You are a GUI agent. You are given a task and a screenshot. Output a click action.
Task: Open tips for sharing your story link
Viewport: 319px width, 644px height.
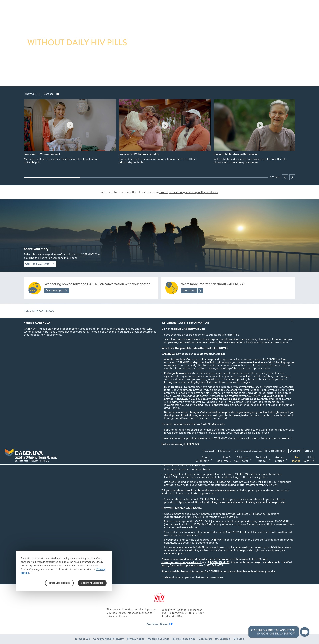(x=189, y=192)
